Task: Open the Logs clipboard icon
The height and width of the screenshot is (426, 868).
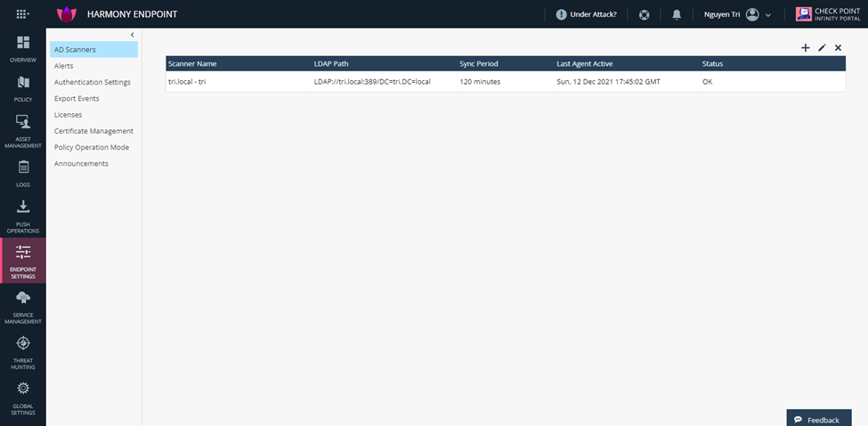Action: click(x=22, y=167)
